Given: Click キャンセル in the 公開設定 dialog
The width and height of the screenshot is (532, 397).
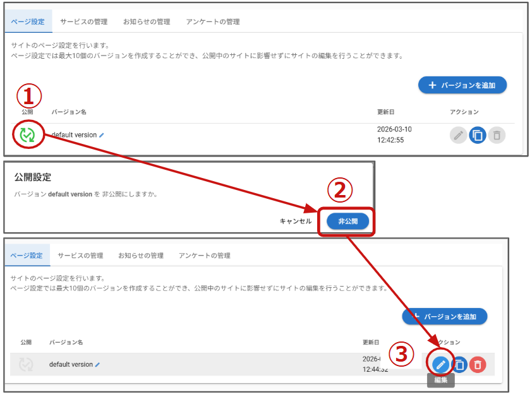Looking at the screenshot, I should [x=296, y=222].
